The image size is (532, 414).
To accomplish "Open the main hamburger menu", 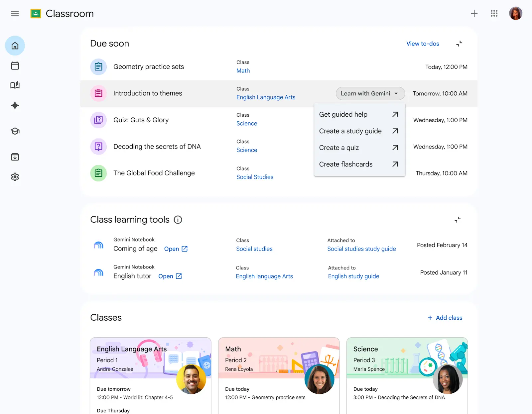I will (15, 14).
